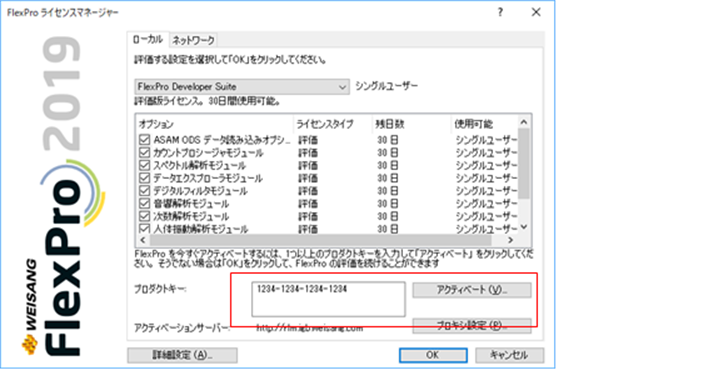Toggle 人体振動解析モジュール checkbox
The height and width of the screenshot is (373, 709).
[144, 228]
